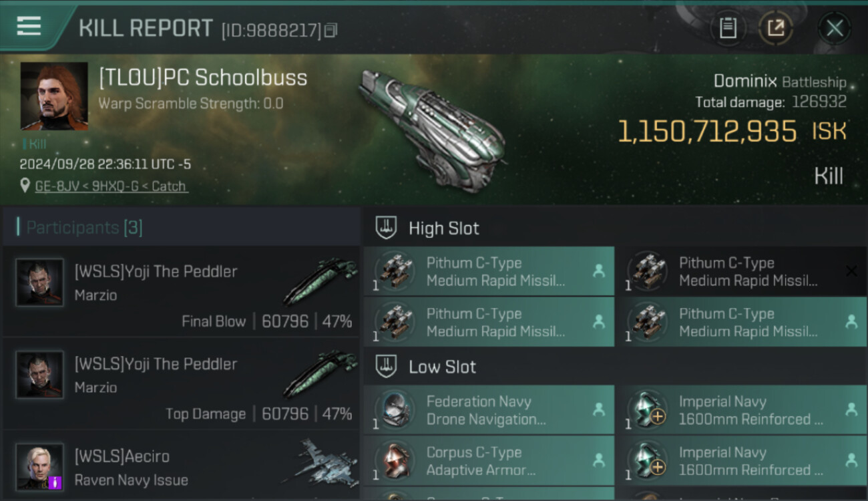Click X on second Pithum C-Type launcher
This screenshot has width=868, height=501.
click(x=851, y=271)
